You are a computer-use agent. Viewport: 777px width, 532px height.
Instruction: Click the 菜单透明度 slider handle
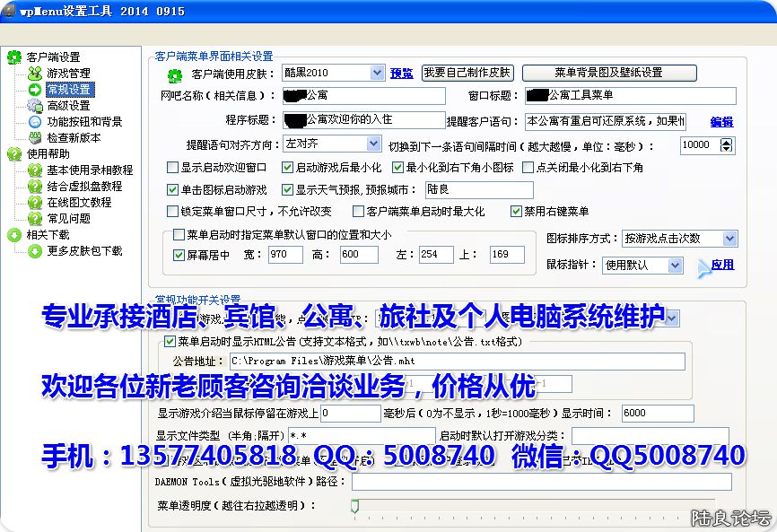coord(355,507)
